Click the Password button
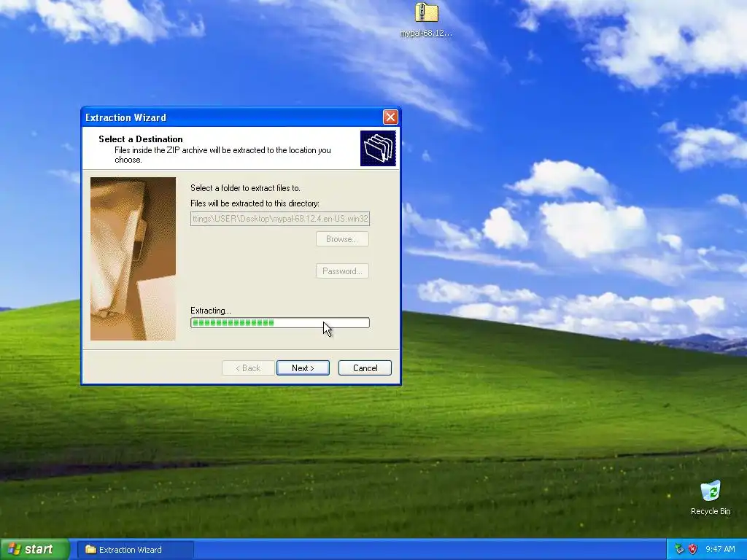This screenshot has height=560, width=747. pos(342,271)
